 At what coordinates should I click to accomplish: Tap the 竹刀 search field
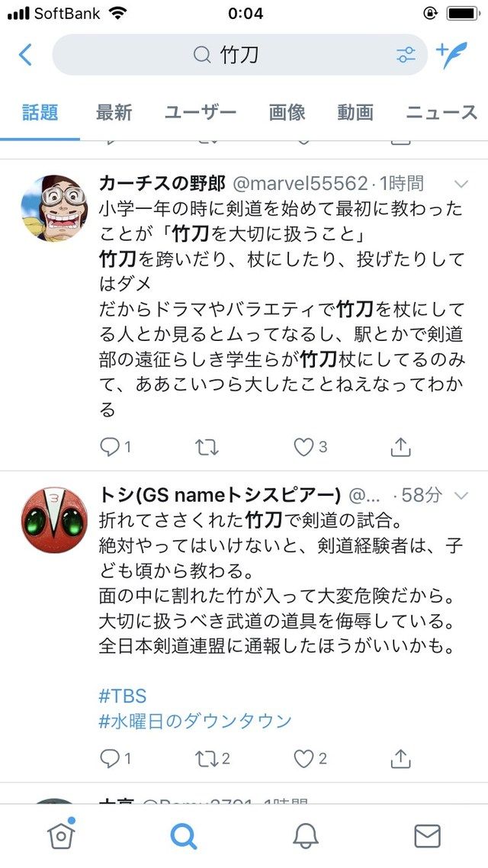(x=239, y=55)
